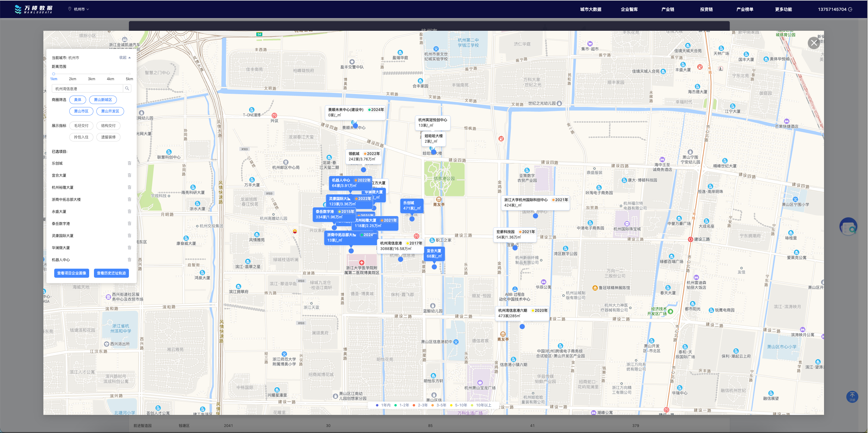
Task: Close the map overlay with X
Action: [x=814, y=43]
